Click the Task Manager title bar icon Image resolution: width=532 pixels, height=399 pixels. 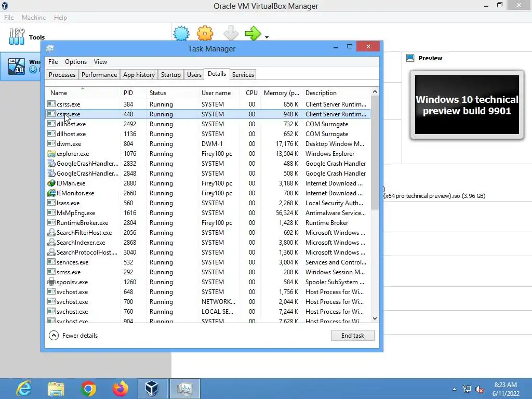point(50,48)
